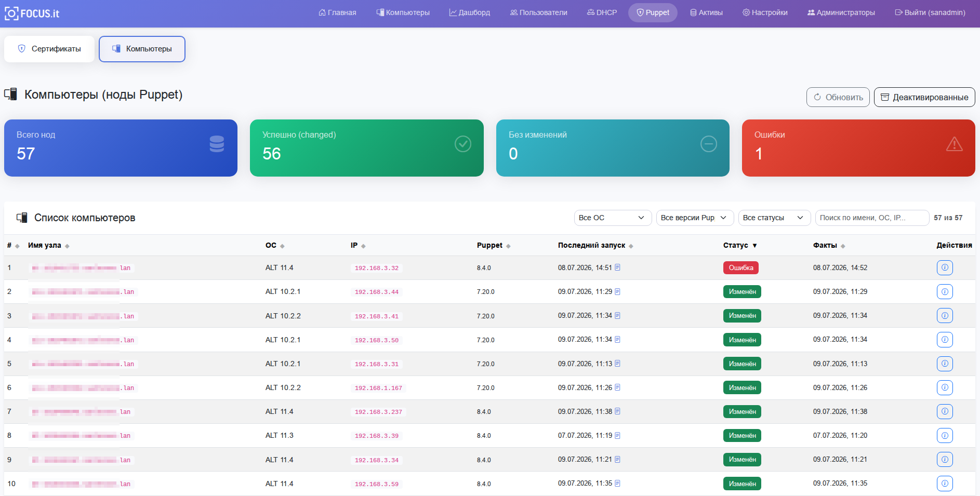Sort table by IP column
The image size is (980, 496).
[x=358, y=245]
